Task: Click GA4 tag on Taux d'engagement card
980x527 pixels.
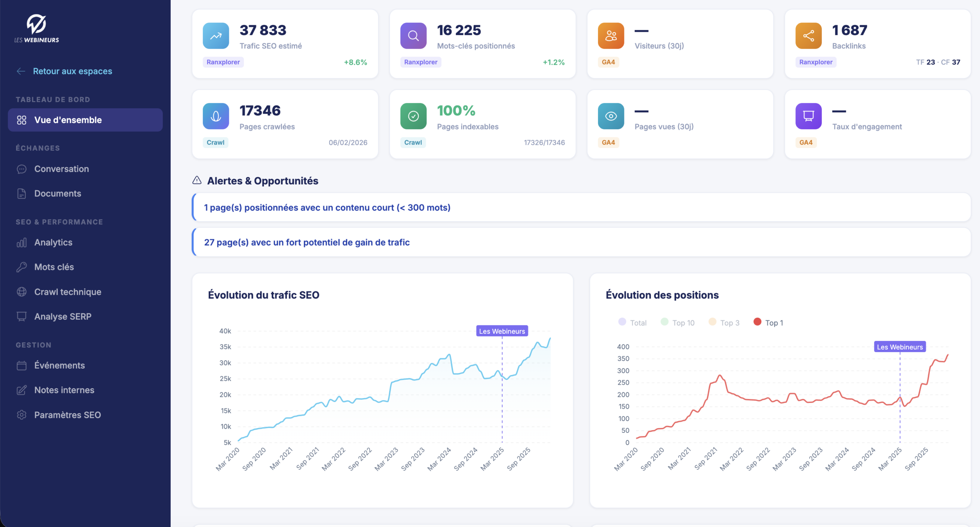Action: click(x=806, y=142)
